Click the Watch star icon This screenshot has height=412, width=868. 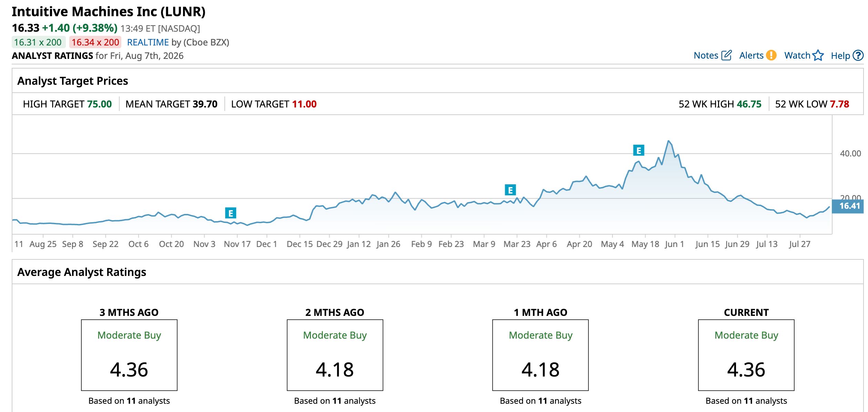coord(818,55)
